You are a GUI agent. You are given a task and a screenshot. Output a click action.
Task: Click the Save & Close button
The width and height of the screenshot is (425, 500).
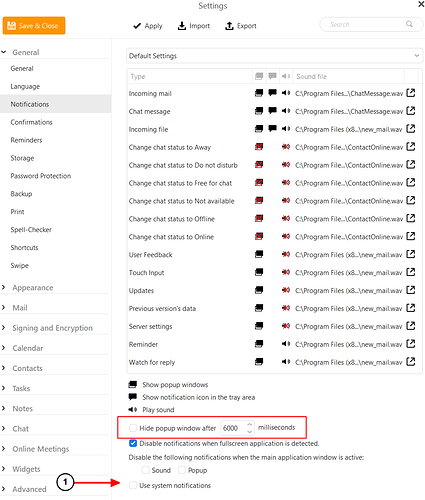tap(34, 26)
